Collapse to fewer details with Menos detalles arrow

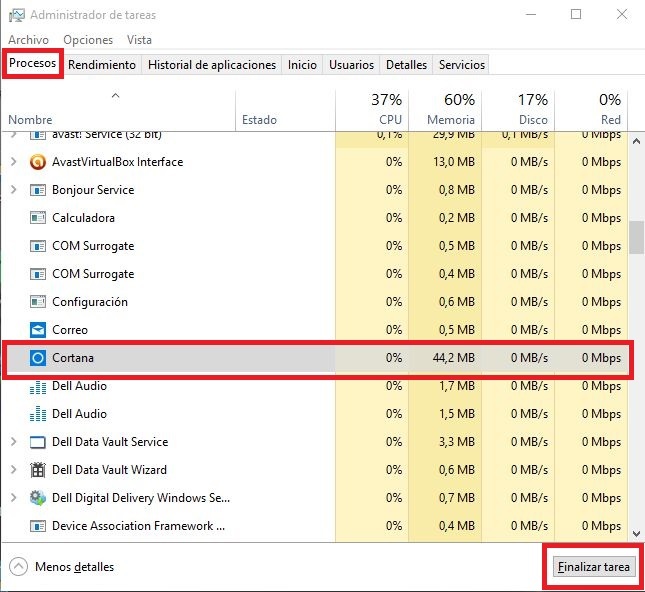pyautogui.click(x=19, y=566)
